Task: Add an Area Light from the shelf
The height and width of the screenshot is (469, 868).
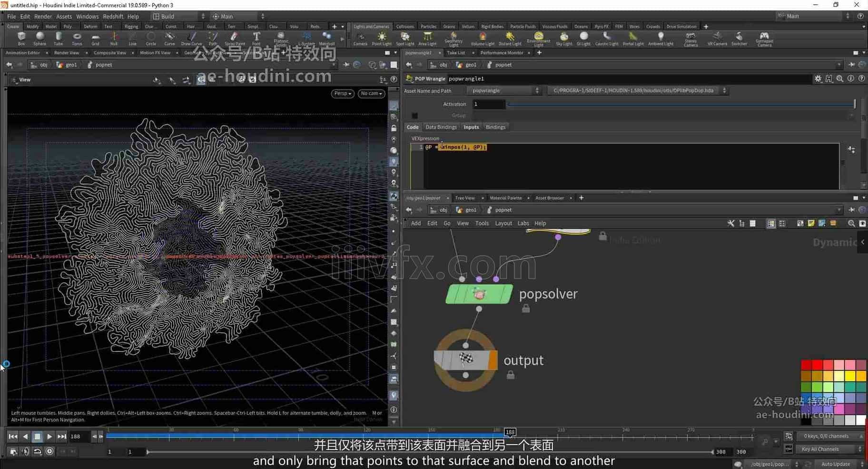Action: (427, 39)
